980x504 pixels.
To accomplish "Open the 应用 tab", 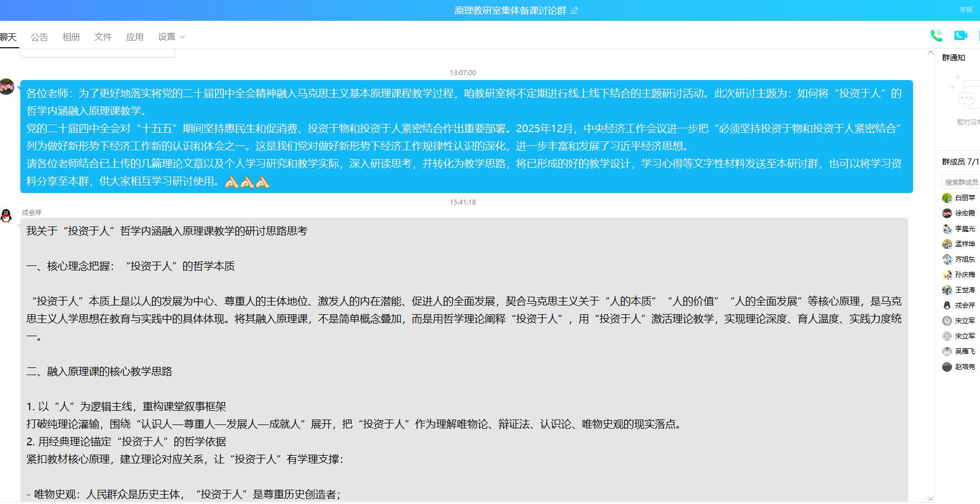I will click(135, 37).
